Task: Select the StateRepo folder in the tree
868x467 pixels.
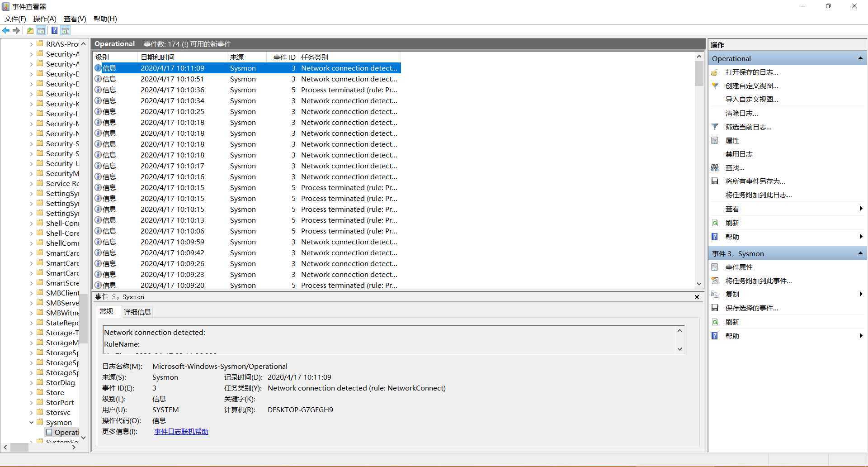Action: [x=57, y=323]
